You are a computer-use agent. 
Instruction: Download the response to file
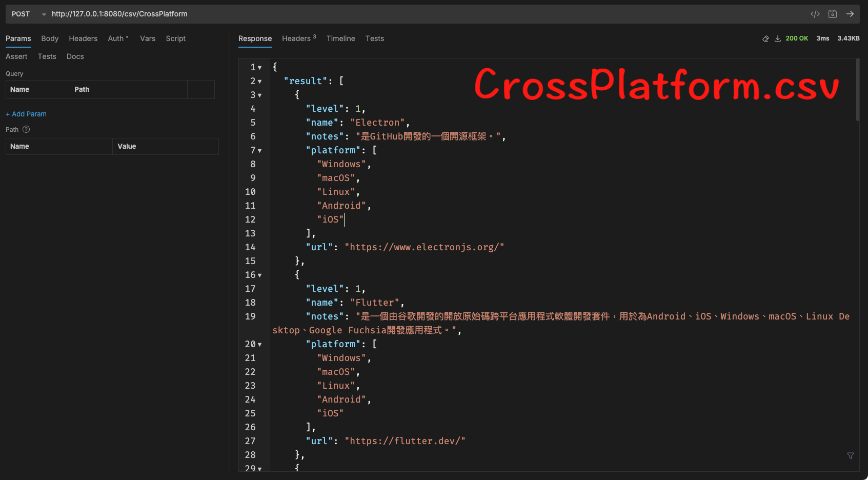(778, 38)
